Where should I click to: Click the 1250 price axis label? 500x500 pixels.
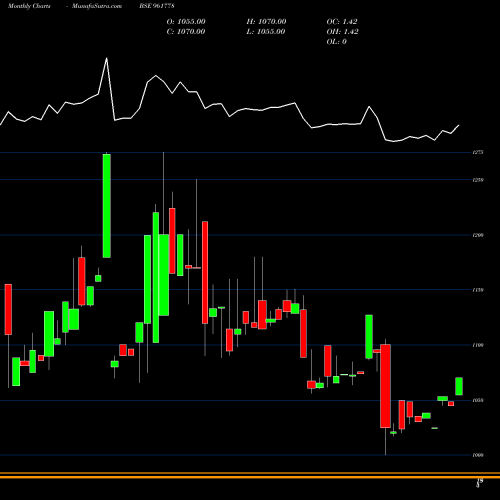tap(478, 180)
